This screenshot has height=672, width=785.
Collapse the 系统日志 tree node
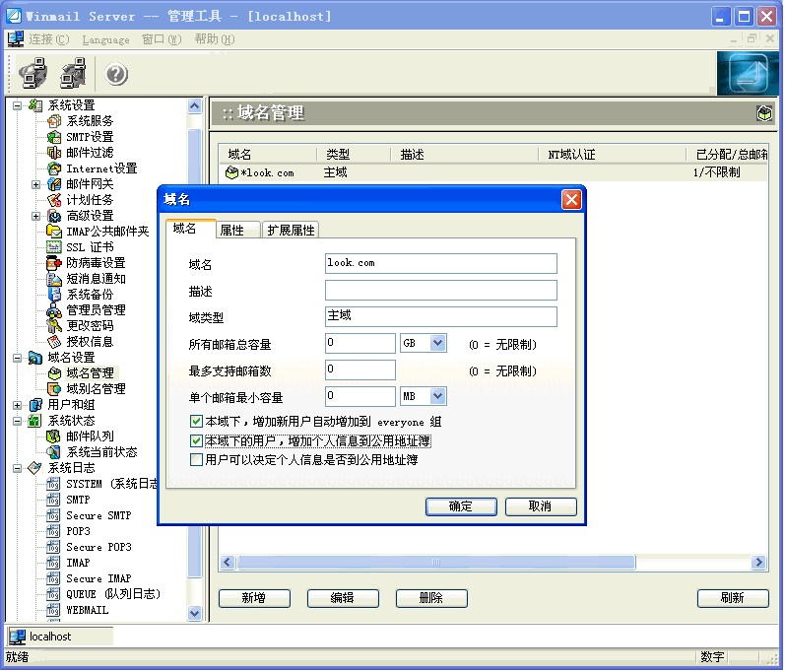[x=18, y=469]
